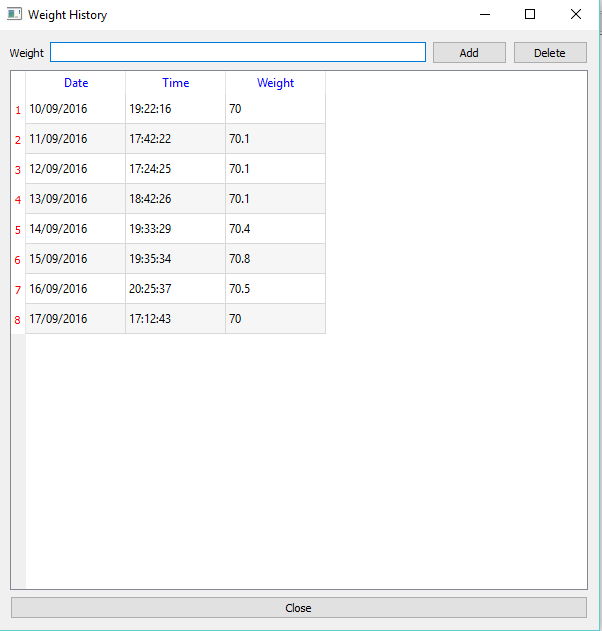Click the time cell 17:12:43
The height and width of the screenshot is (631, 602).
[175, 319]
